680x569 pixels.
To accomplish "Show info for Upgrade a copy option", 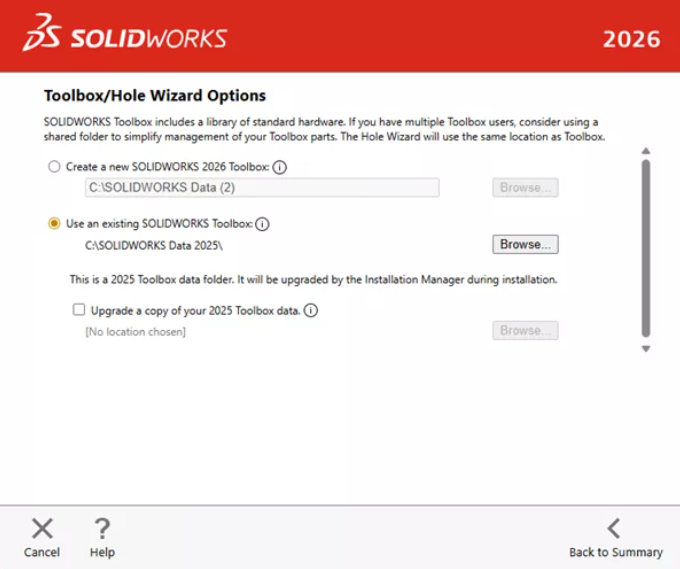I will pyautogui.click(x=311, y=310).
